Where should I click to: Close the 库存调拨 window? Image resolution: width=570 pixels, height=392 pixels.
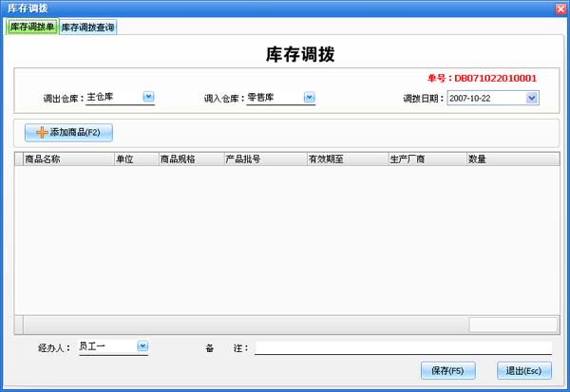pos(560,8)
